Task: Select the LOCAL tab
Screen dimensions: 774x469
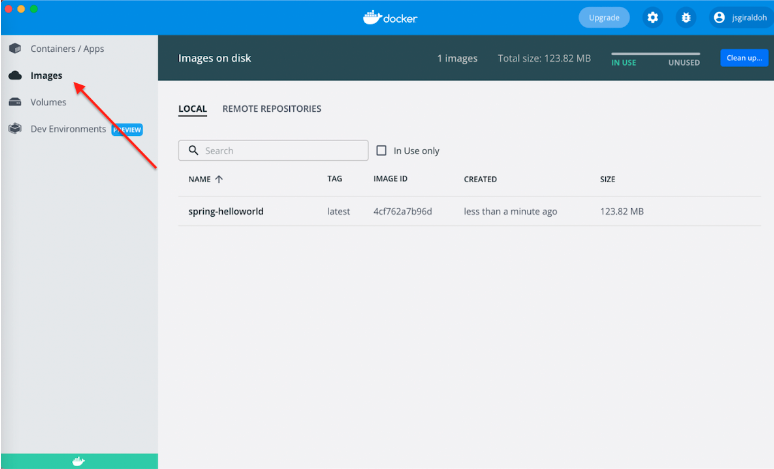Action: (192, 109)
